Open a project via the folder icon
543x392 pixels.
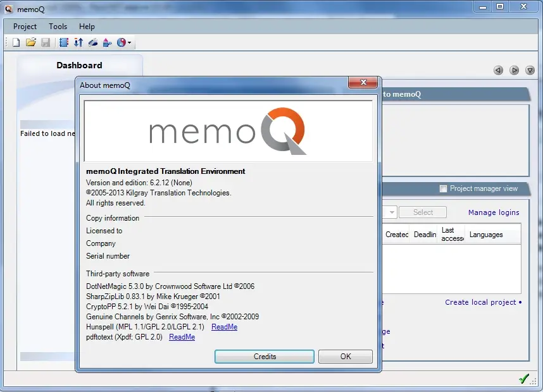31,42
